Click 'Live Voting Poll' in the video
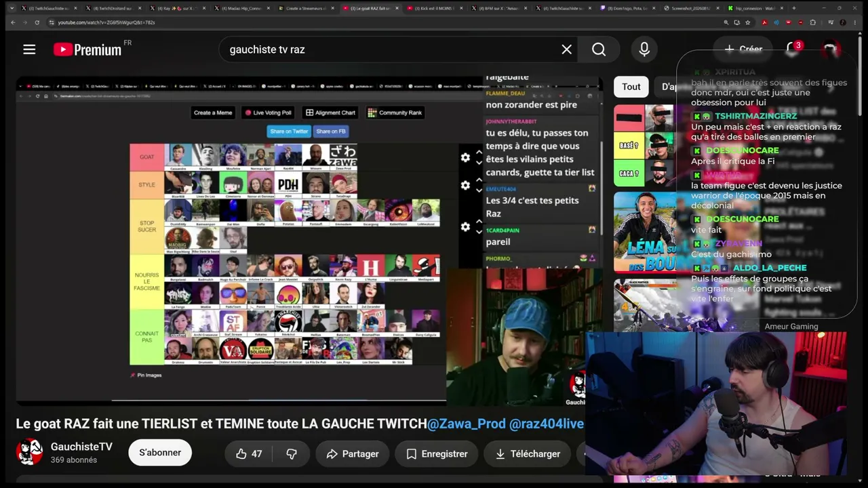The image size is (868, 488). [x=269, y=113]
